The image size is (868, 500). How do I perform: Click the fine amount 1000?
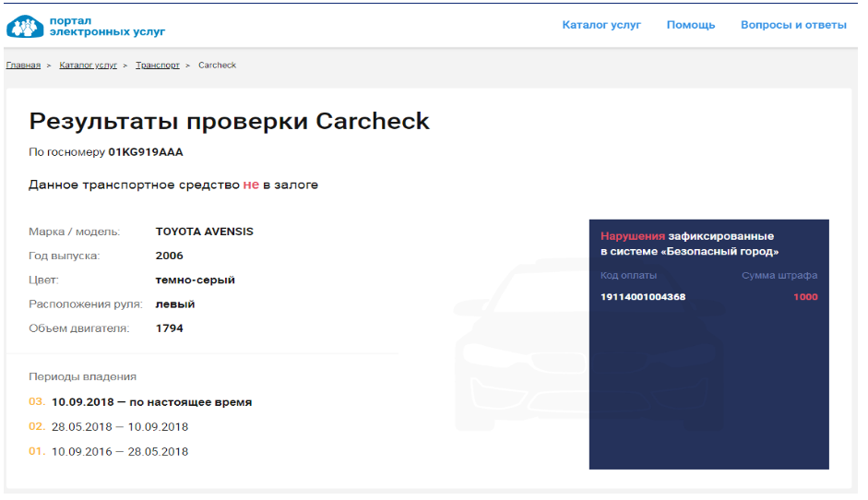click(x=805, y=297)
